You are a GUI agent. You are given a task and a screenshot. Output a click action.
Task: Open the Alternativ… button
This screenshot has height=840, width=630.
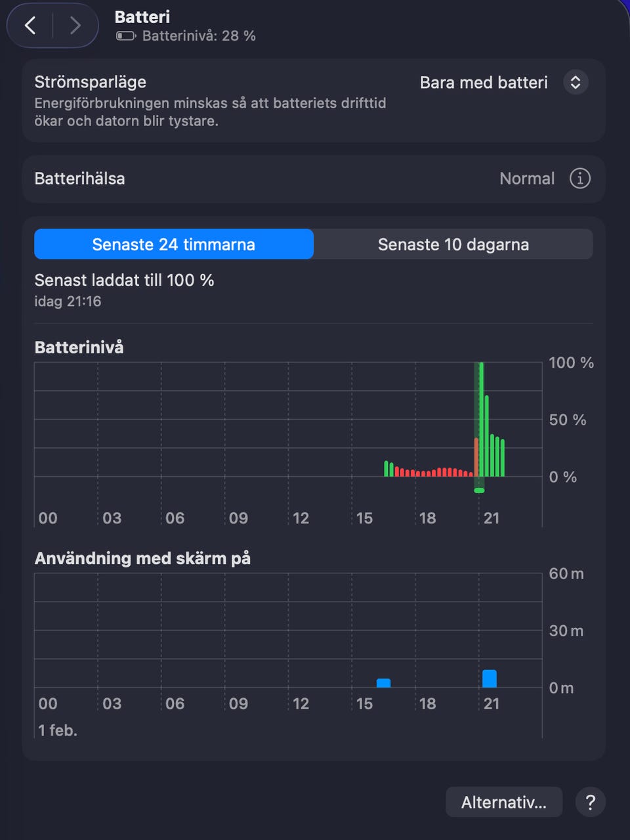[503, 802]
